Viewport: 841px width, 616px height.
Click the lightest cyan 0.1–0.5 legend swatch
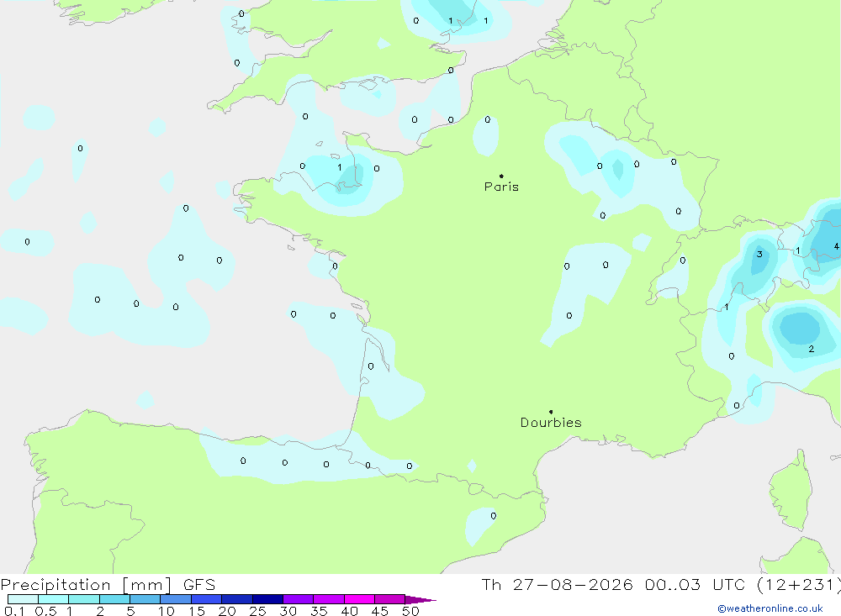(23, 599)
